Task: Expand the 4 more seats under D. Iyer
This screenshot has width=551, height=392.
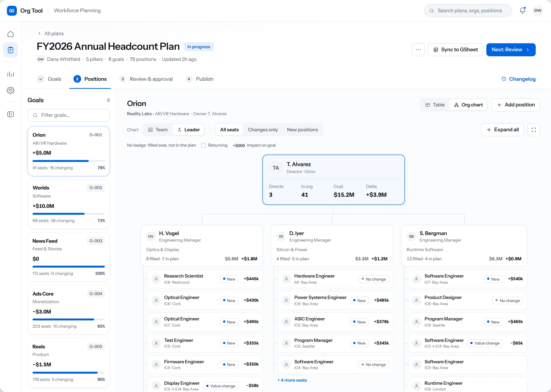Action: (x=292, y=380)
